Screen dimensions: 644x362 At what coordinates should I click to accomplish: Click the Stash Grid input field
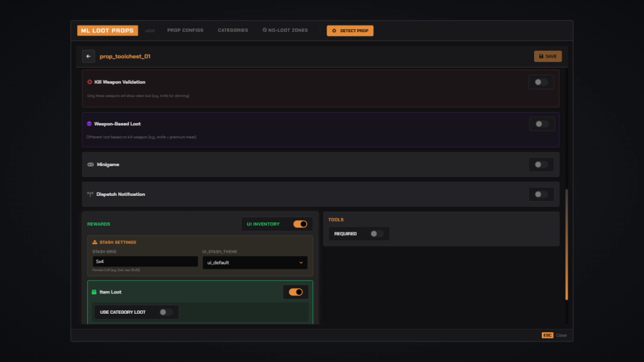(x=145, y=261)
